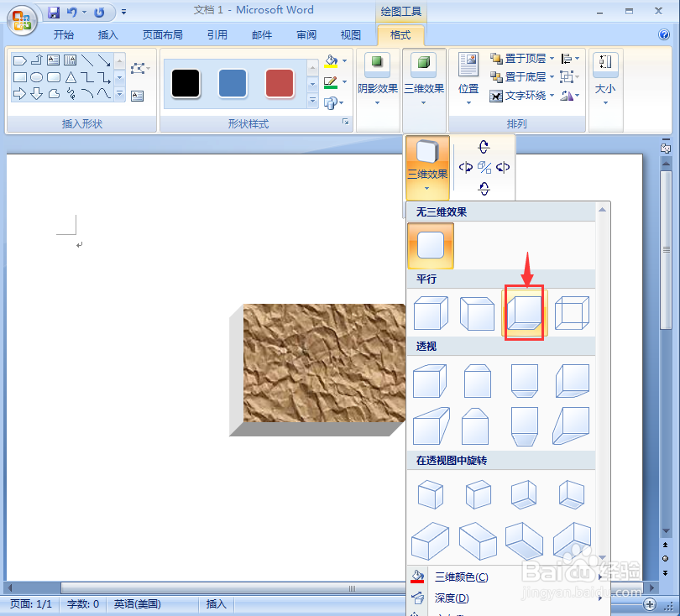The height and width of the screenshot is (616, 680).
Task: Open the change shape dropdown
Action: 333,102
